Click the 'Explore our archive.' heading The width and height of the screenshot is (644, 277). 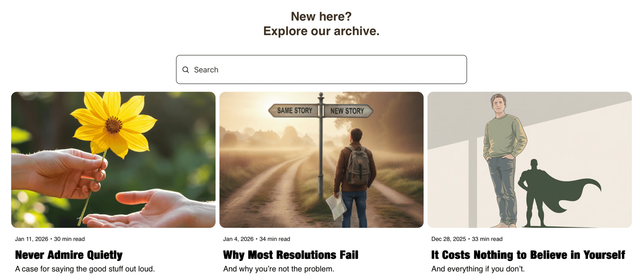tap(321, 31)
